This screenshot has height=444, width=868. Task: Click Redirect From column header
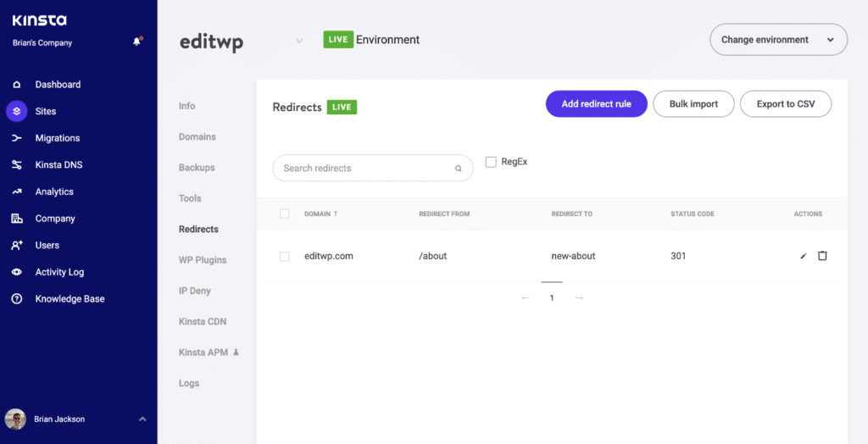pyautogui.click(x=444, y=214)
